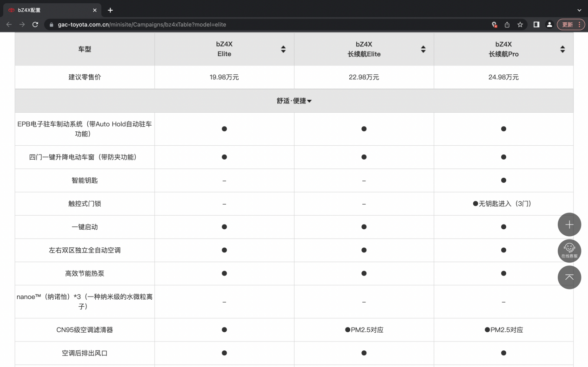The image size is (588, 367).
Task: Click the 建议零售价 row label
Action: click(85, 77)
